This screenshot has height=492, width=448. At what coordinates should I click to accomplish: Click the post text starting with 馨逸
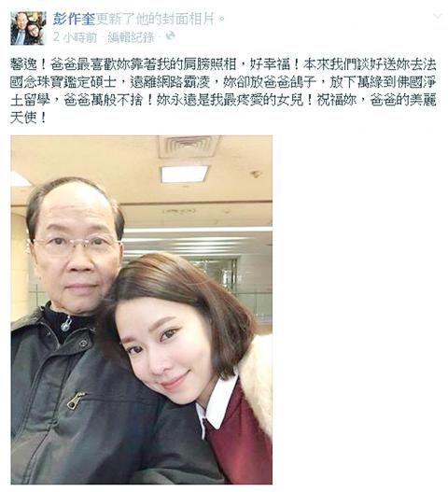(223, 91)
